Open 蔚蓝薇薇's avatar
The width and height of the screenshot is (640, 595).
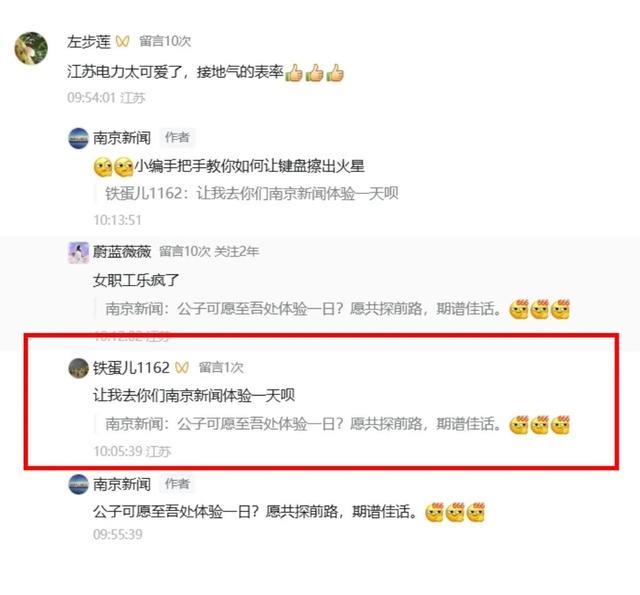(x=78, y=252)
